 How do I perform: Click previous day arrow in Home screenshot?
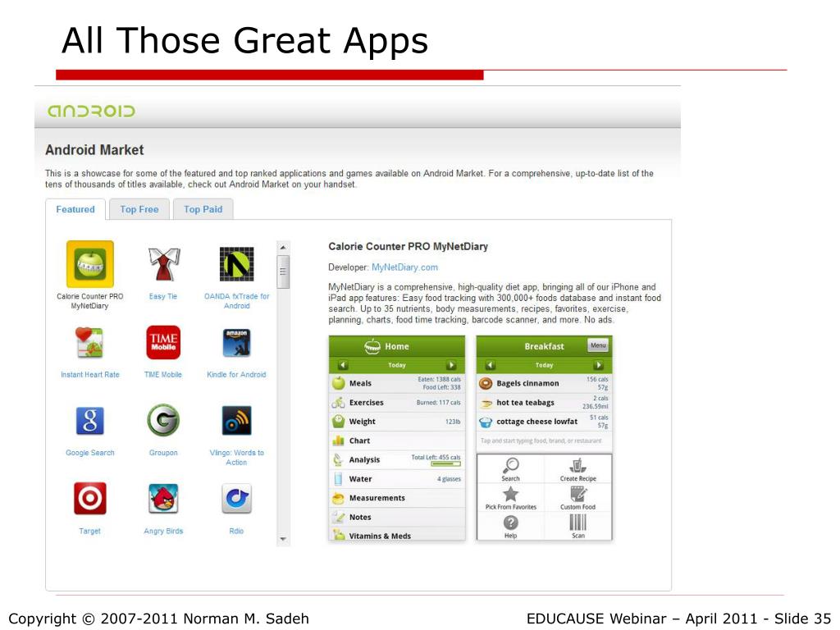click(x=344, y=365)
